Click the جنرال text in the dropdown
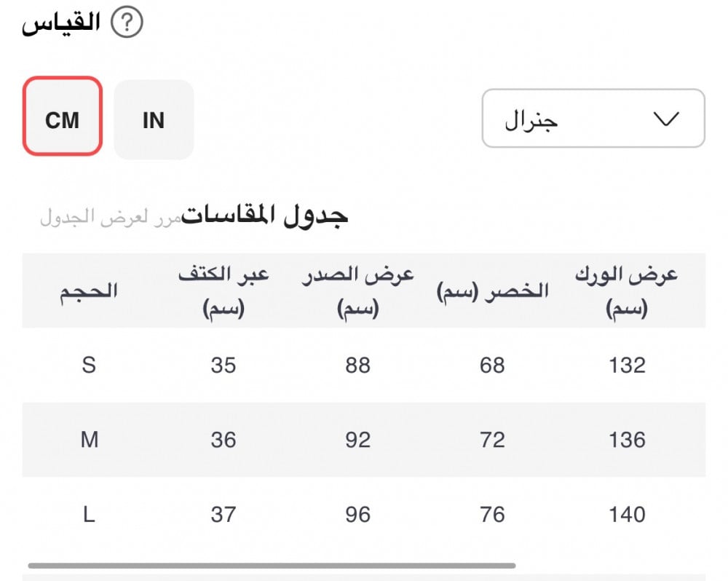The width and height of the screenshot is (728, 581). [x=531, y=120]
